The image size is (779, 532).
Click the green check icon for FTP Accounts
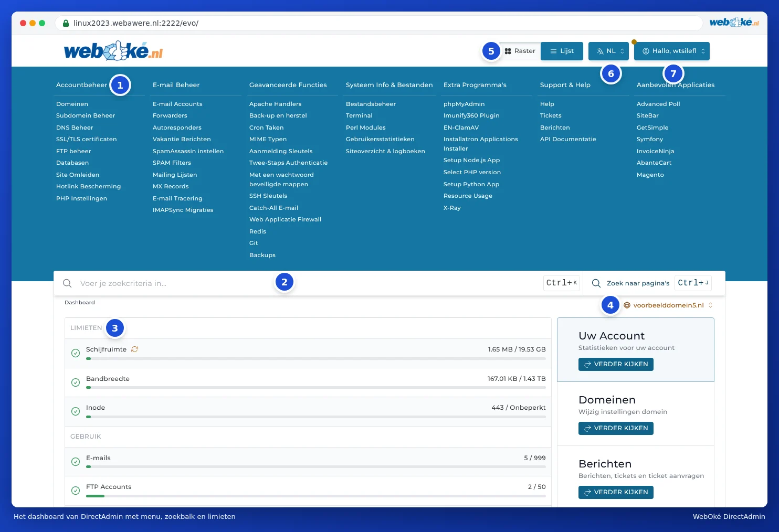(x=76, y=491)
